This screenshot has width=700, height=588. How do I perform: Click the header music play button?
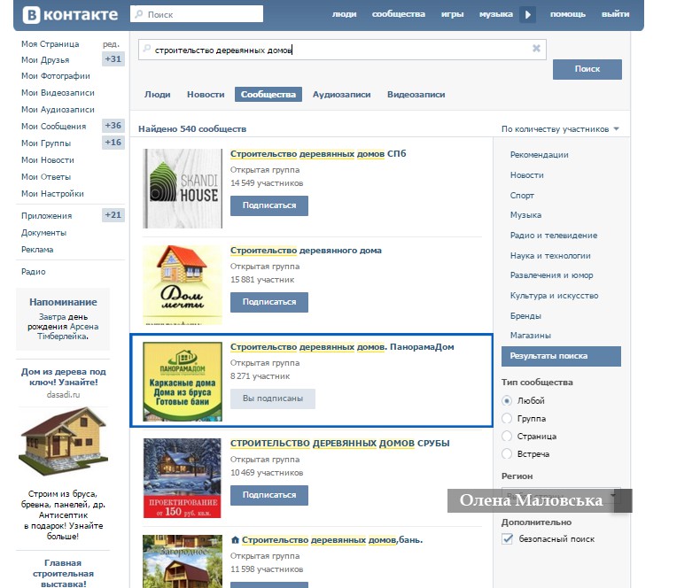tap(528, 14)
